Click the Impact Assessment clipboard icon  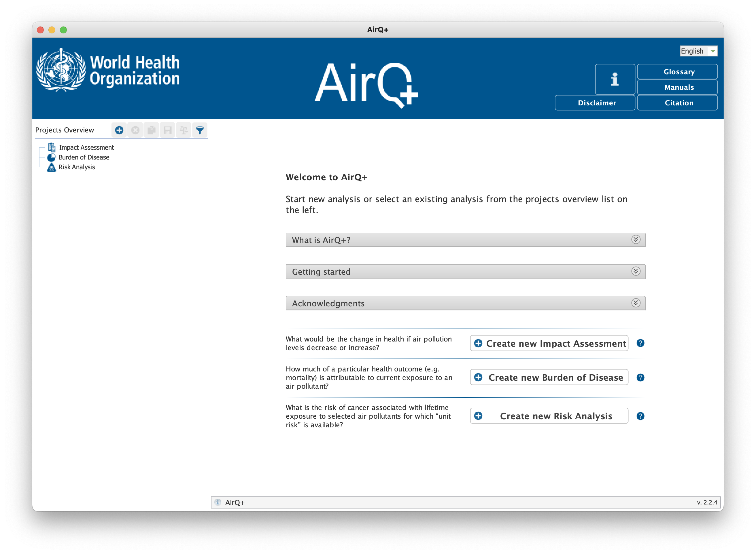(52, 147)
